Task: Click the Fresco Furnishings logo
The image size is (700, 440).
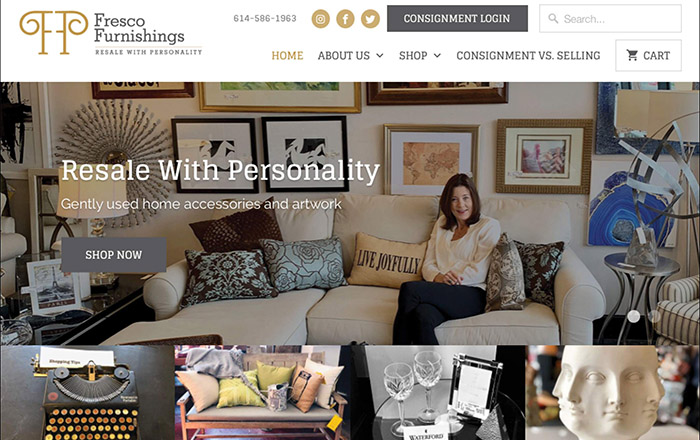Action: 111,33
